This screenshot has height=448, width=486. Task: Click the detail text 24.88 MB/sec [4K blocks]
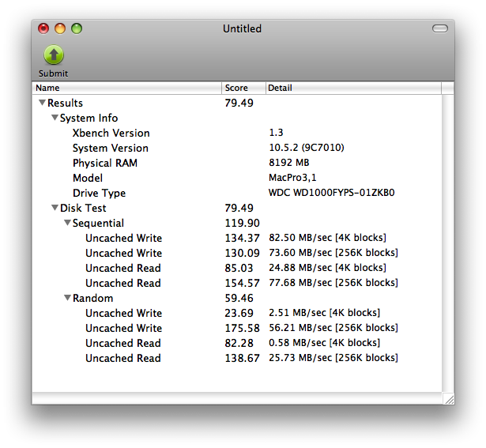click(x=327, y=268)
